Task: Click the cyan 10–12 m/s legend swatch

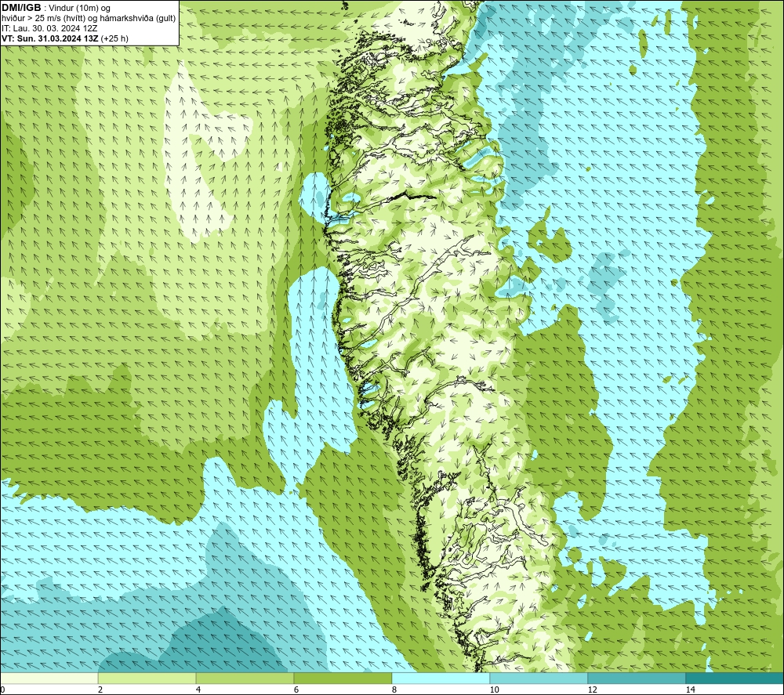Action: click(x=539, y=678)
